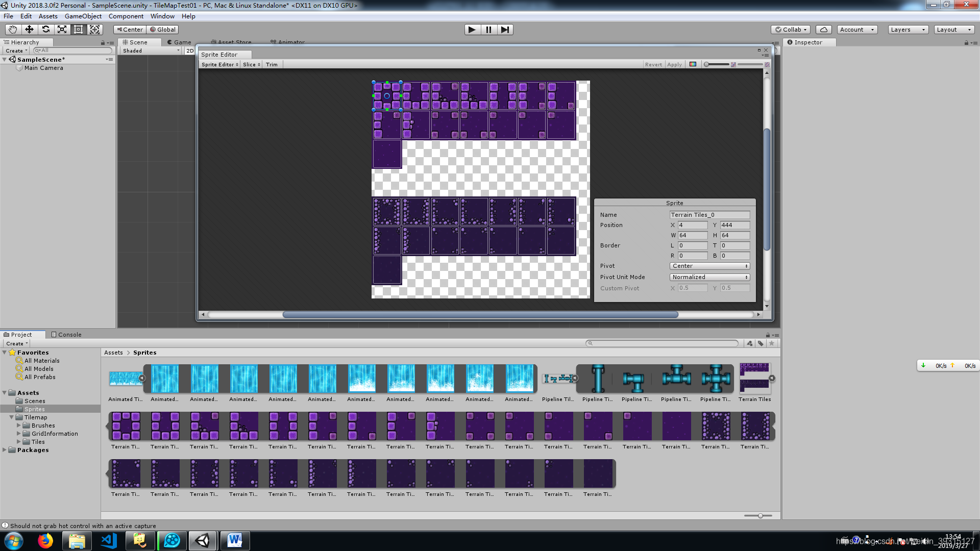Viewport: 980px width, 551px height.
Task: Activate the Rect Transform tool
Action: pos(78,30)
